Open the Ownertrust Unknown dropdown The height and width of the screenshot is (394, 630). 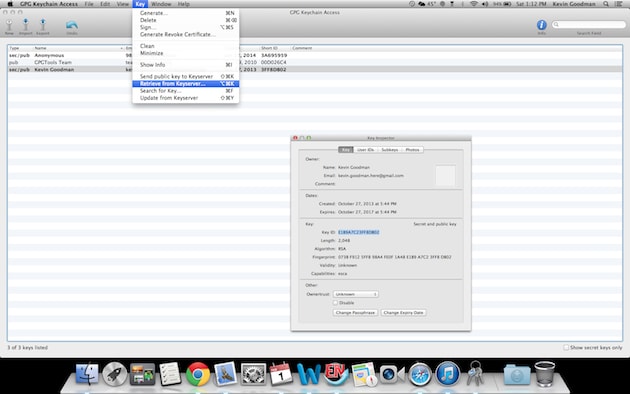(x=356, y=294)
